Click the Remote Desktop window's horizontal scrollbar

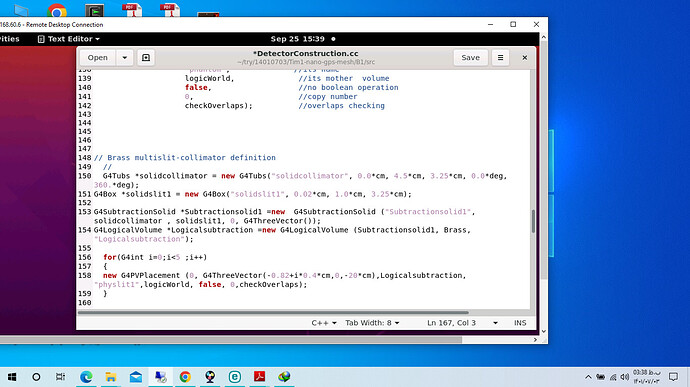click(x=231, y=340)
